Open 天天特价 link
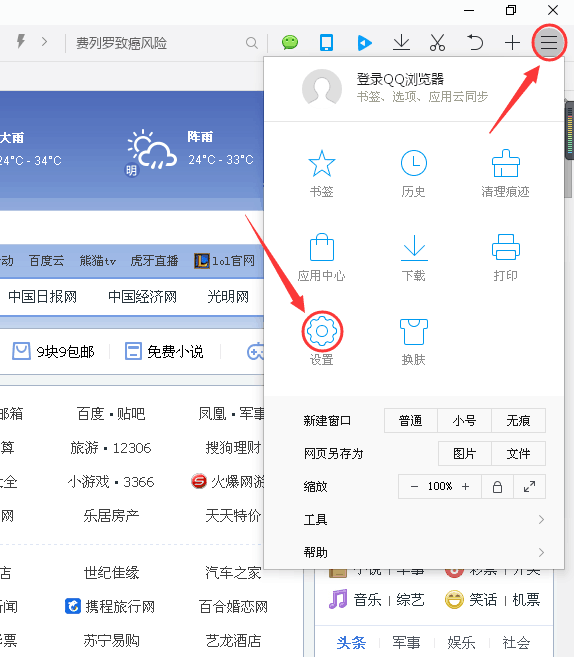Image resolution: width=574 pixels, height=657 pixels. [x=233, y=515]
